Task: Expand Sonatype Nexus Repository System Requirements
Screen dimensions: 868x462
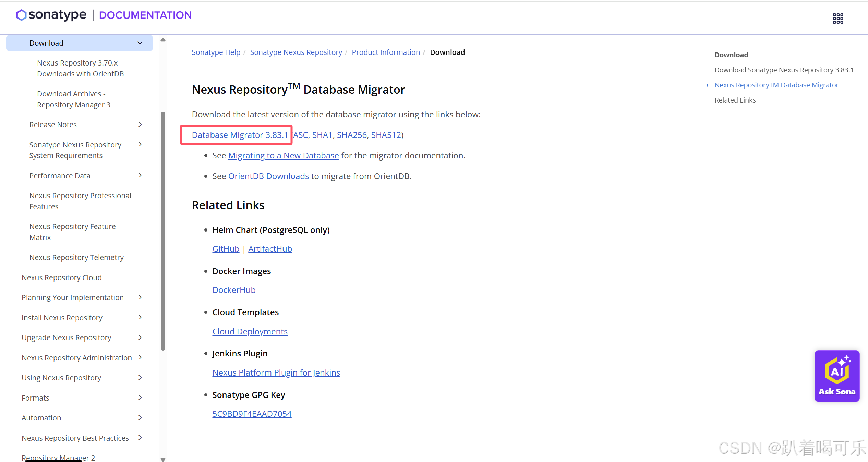Action: click(140, 145)
